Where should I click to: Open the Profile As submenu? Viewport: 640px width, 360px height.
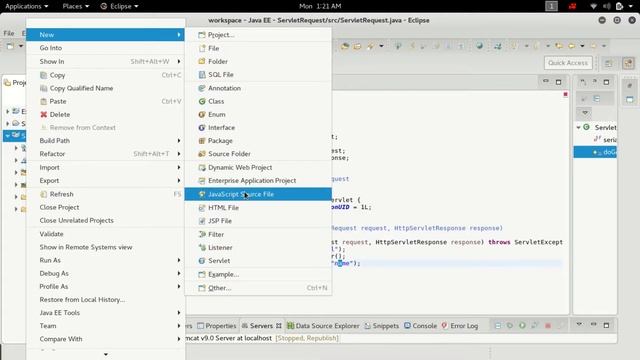tap(105, 287)
